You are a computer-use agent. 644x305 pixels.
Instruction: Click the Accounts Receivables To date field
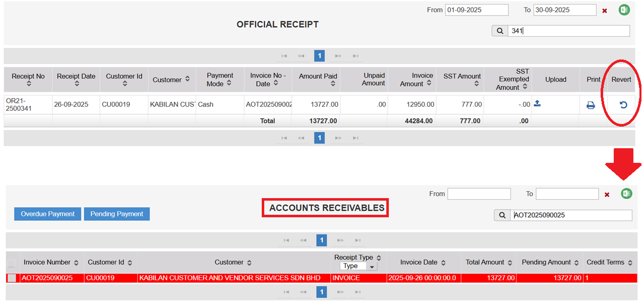[x=567, y=194]
